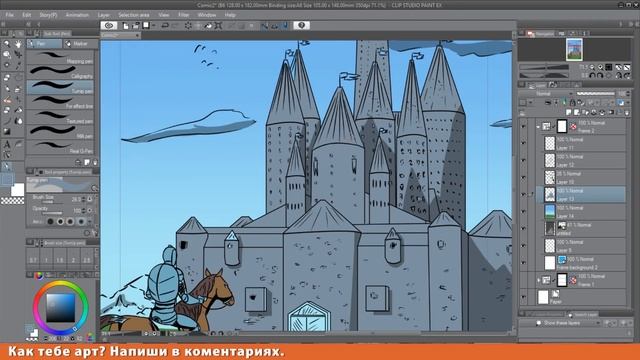Click the Undo arrow in command bar
Screen dimensions: 640x360
click(165, 25)
